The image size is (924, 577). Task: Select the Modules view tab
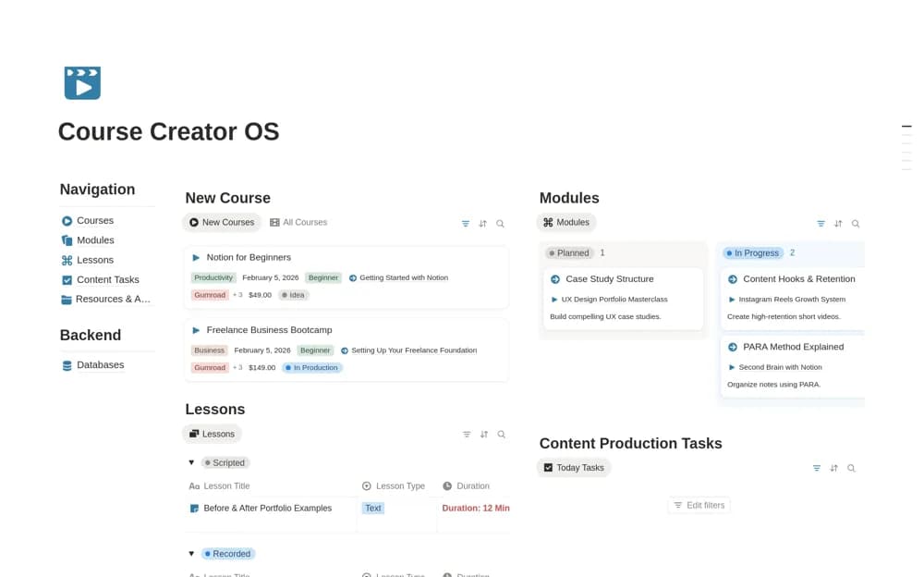(x=566, y=223)
